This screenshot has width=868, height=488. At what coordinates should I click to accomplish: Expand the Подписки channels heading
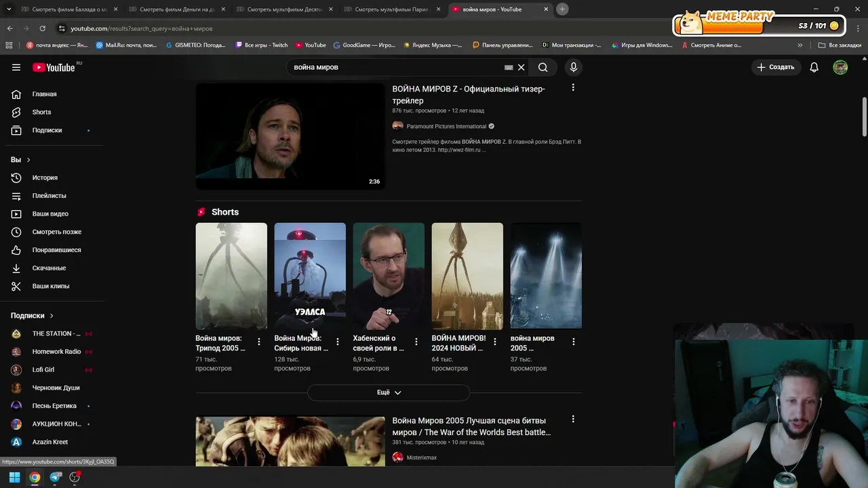coord(32,316)
